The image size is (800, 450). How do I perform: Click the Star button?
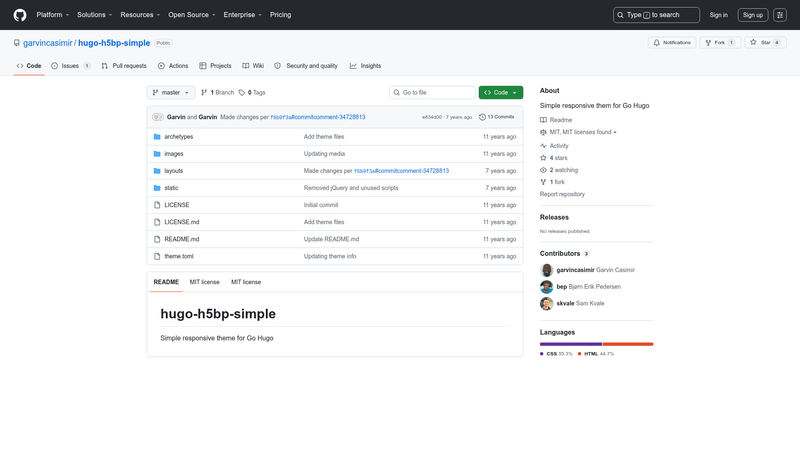click(x=765, y=43)
